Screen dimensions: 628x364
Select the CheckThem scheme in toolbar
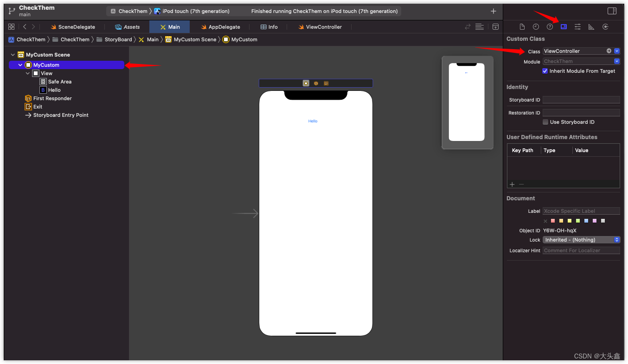(128, 11)
